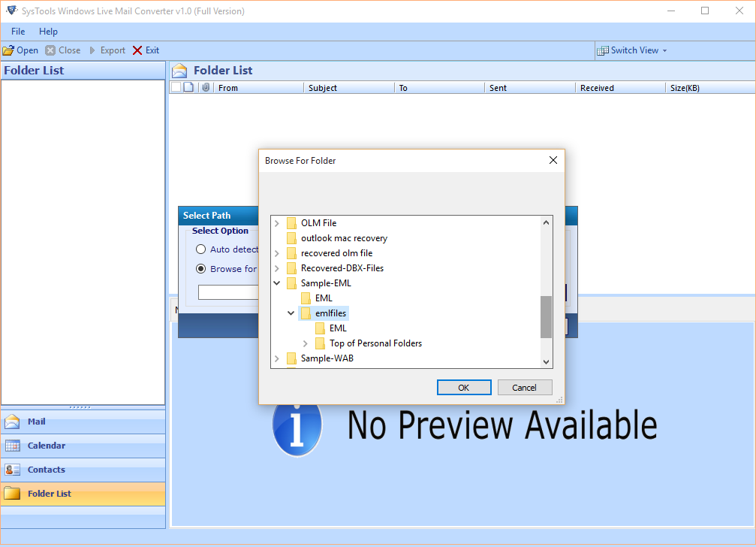Image resolution: width=756 pixels, height=547 pixels.
Task: Expand the Sample-WAB folder
Action: 277,358
